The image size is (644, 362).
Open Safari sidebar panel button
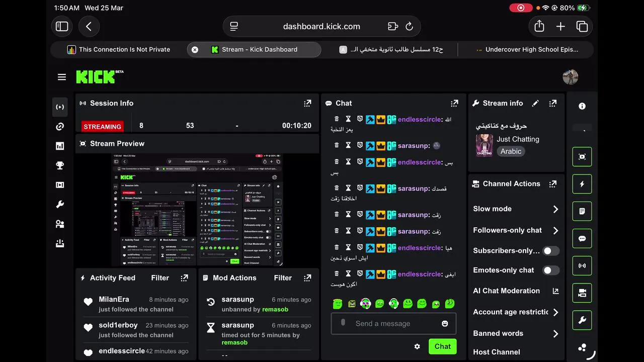tap(62, 26)
